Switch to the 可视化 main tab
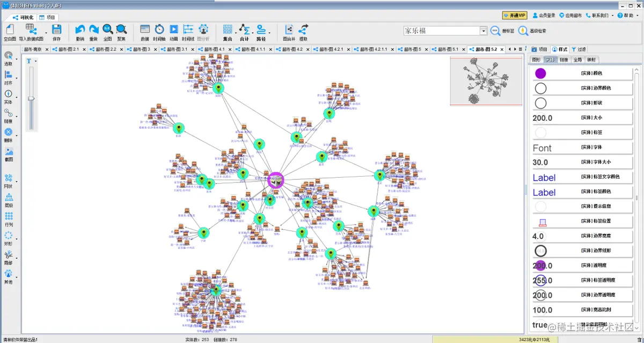The width and height of the screenshot is (644, 343). click(23, 17)
